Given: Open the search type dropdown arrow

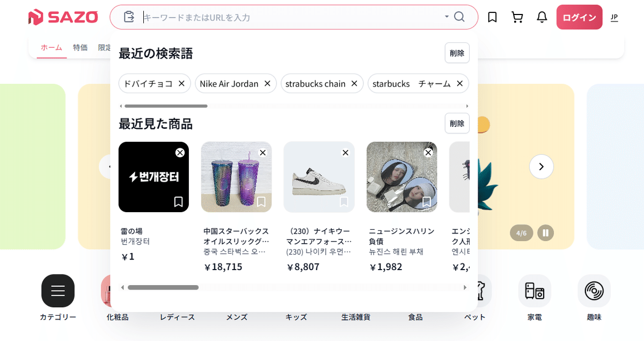Looking at the screenshot, I should [446, 17].
